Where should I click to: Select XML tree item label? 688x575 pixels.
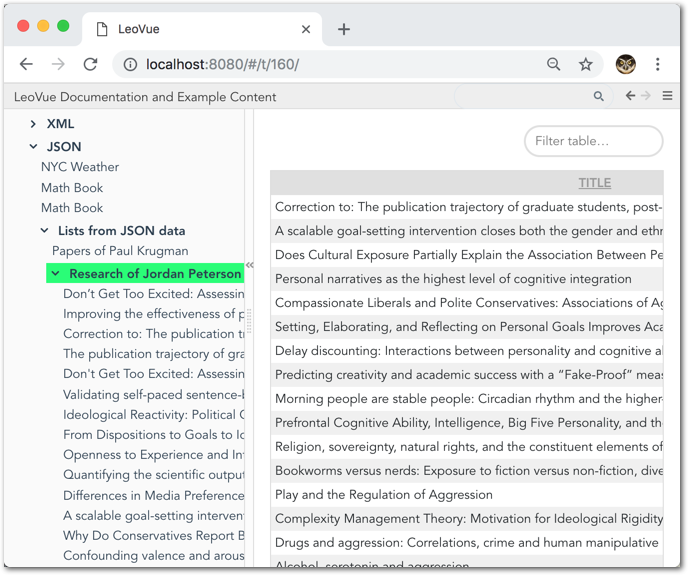(x=61, y=124)
